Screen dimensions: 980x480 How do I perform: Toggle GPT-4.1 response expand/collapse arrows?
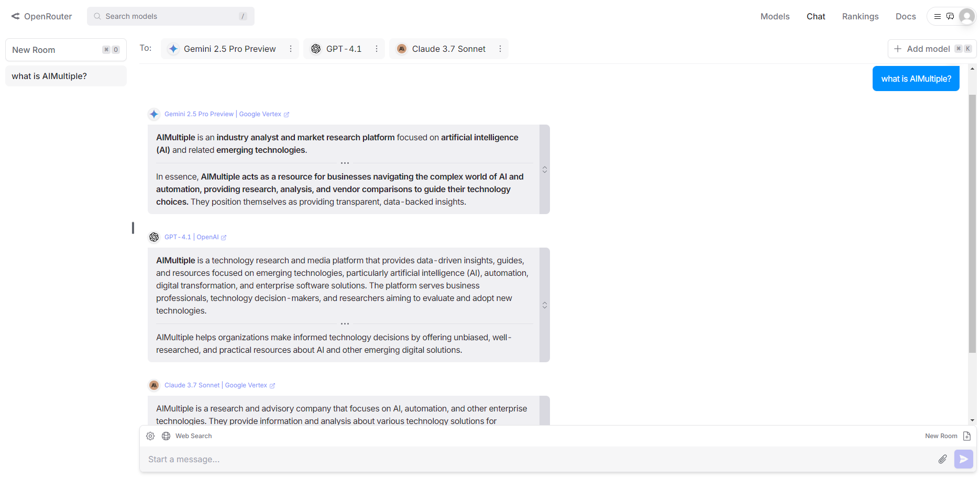(545, 305)
